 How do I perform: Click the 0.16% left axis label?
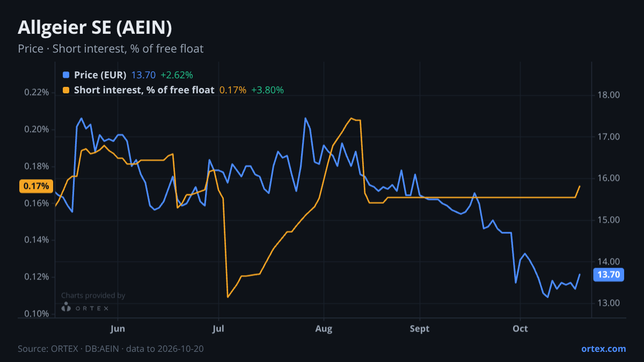(36, 203)
